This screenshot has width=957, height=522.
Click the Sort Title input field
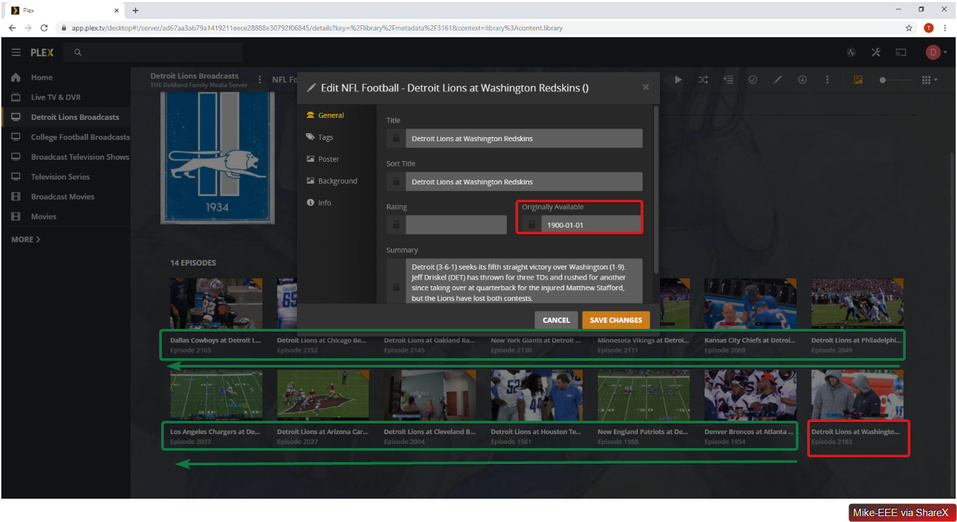[x=524, y=182]
